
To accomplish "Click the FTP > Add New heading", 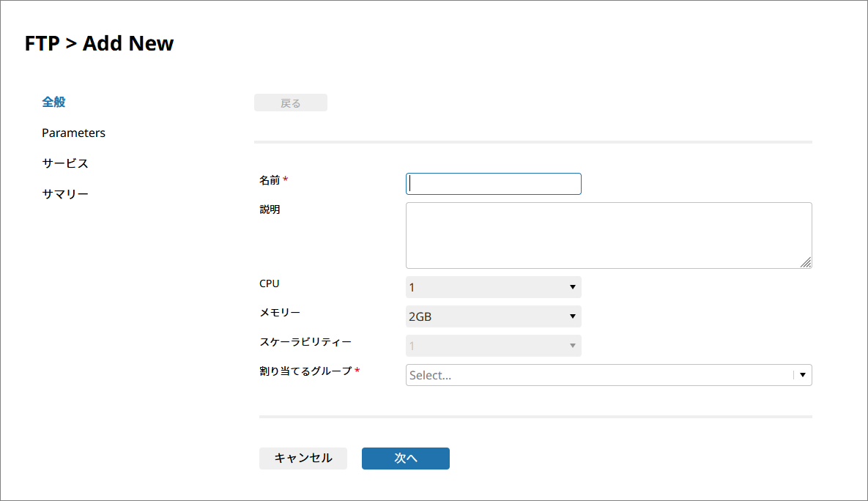I will [x=100, y=44].
